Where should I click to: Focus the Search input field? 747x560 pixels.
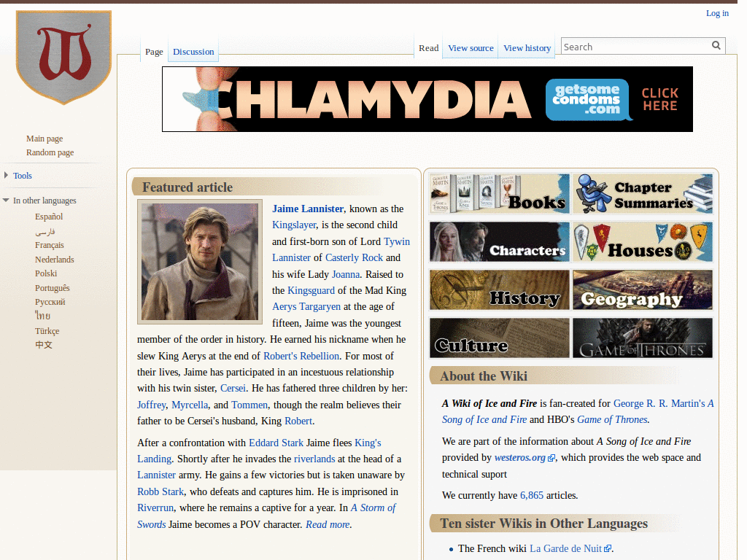coord(636,46)
